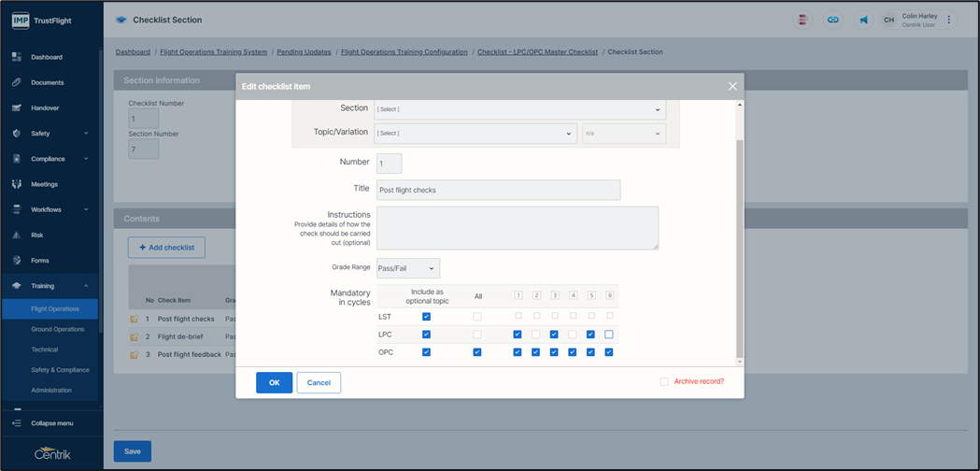Image resolution: width=980 pixels, height=471 pixels.
Task: Close the Edit checklist item dialog
Action: (732, 86)
